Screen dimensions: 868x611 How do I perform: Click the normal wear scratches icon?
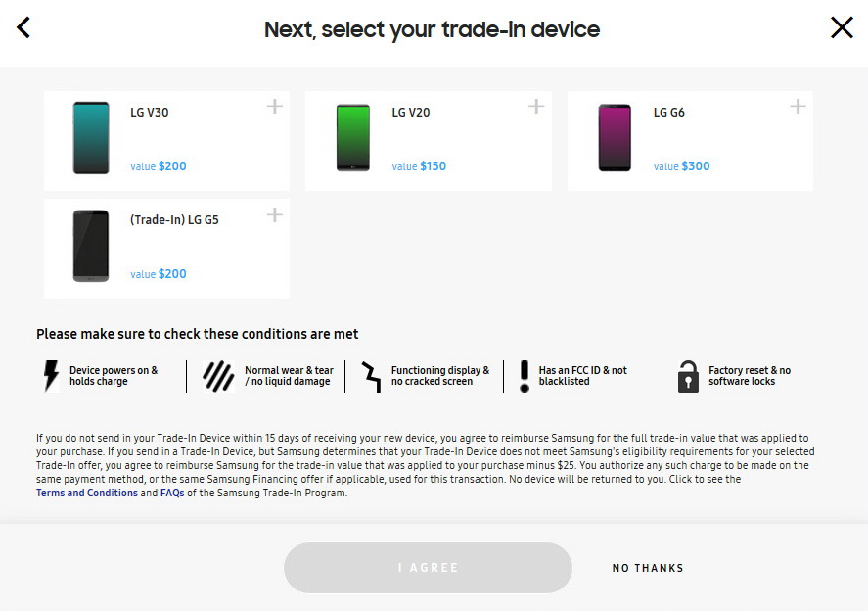[x=217, y=376]
